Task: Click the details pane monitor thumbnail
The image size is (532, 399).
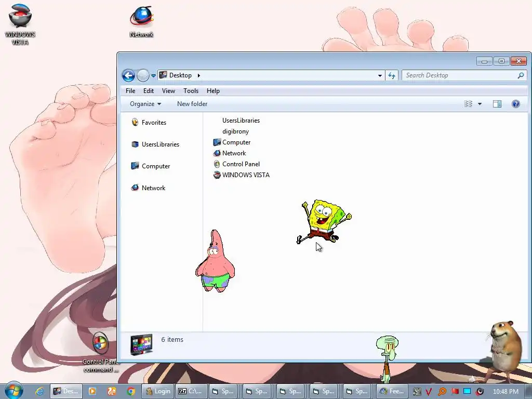Action: (x=141, y=345)
